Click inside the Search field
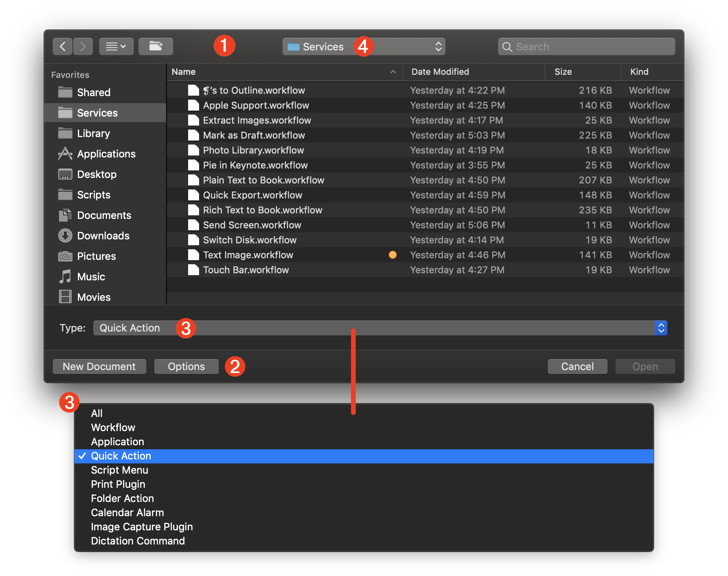The height and width of the screenshot is (576, 728). 586,46
